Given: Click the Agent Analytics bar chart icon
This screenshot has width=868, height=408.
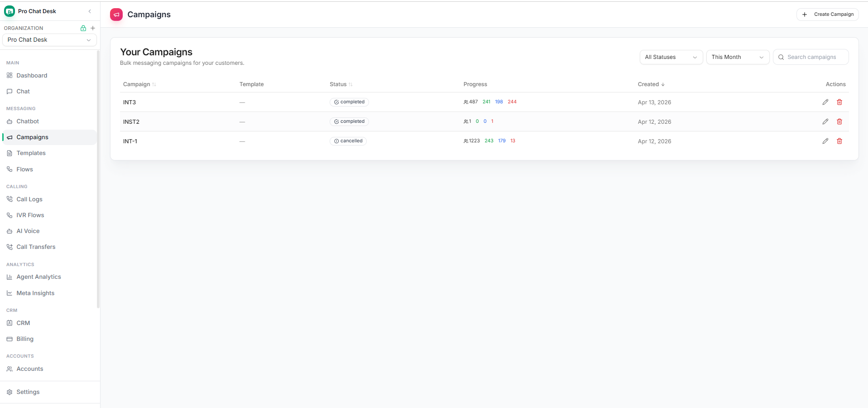Looking at the screenshot, I should click(10, 277).
